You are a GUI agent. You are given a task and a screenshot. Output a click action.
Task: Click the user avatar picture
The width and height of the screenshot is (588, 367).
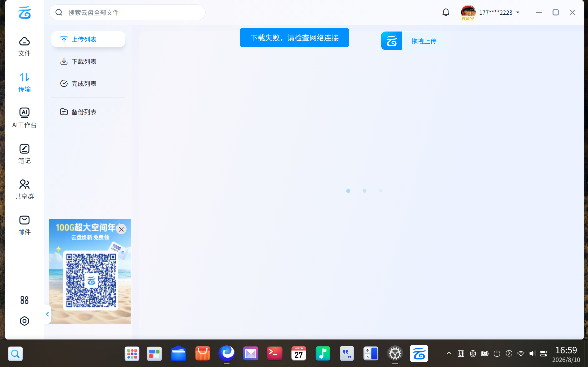[x=468, y=12]
